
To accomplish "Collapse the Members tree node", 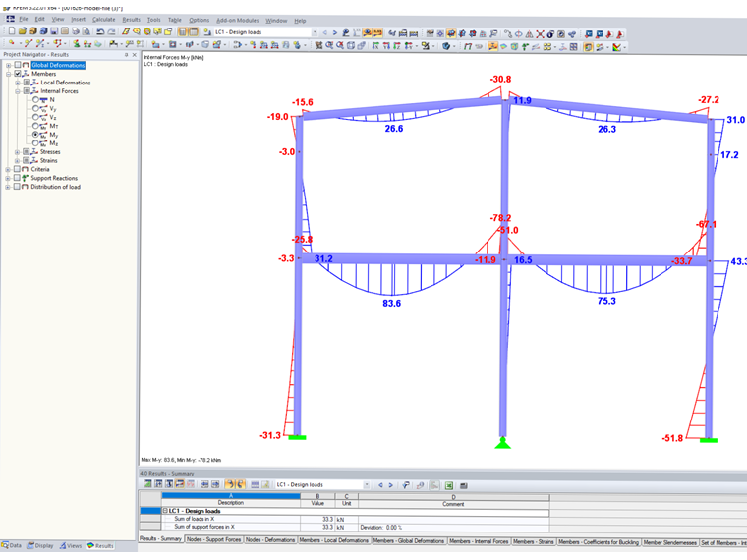I will (8, 74).
